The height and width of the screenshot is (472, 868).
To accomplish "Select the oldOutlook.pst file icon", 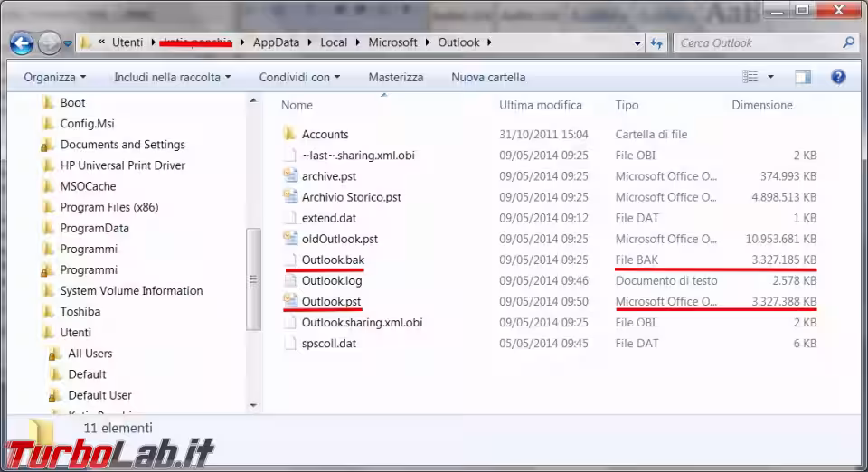I will tap(290, 239).
